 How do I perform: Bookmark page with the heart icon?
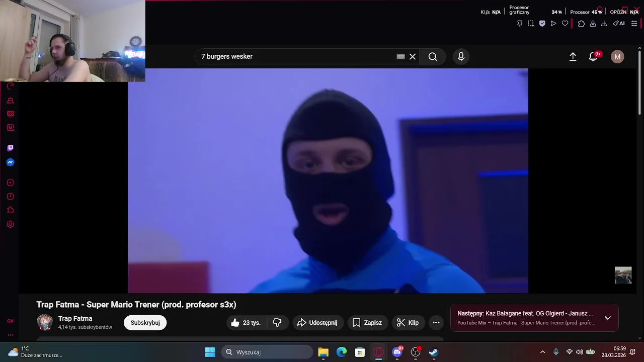[565, 23]
